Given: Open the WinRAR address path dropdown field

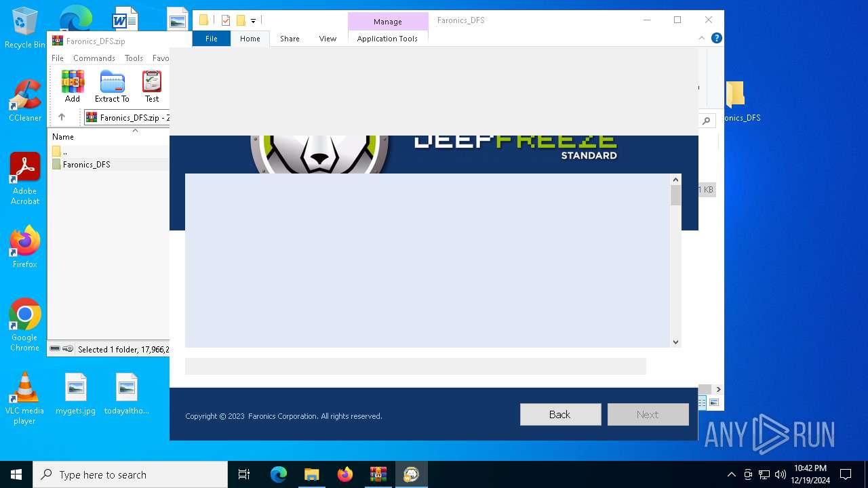Looking at the screenshot, I should (x=127, y=117).
